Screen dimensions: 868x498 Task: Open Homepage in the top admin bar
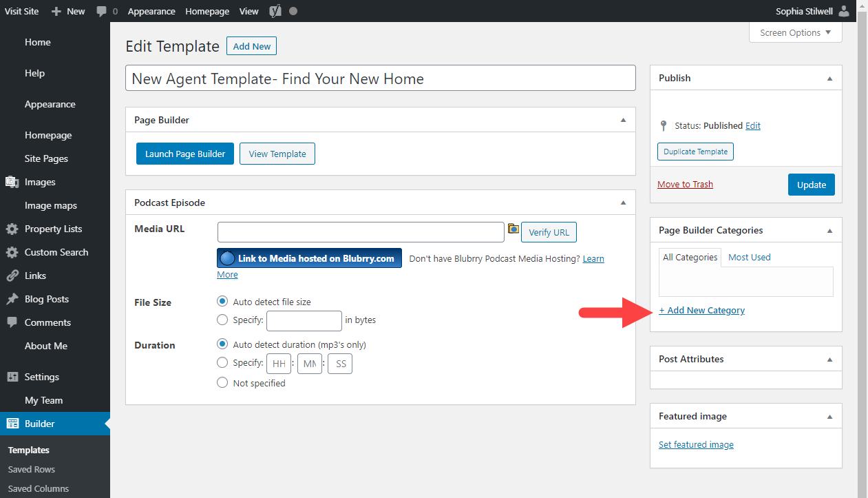[x=207, y=11]
